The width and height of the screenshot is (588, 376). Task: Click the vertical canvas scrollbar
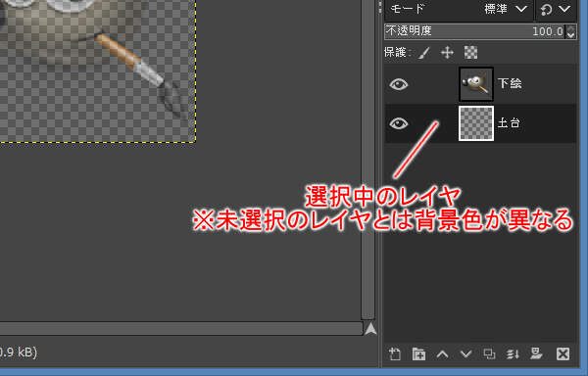[367, 160]
